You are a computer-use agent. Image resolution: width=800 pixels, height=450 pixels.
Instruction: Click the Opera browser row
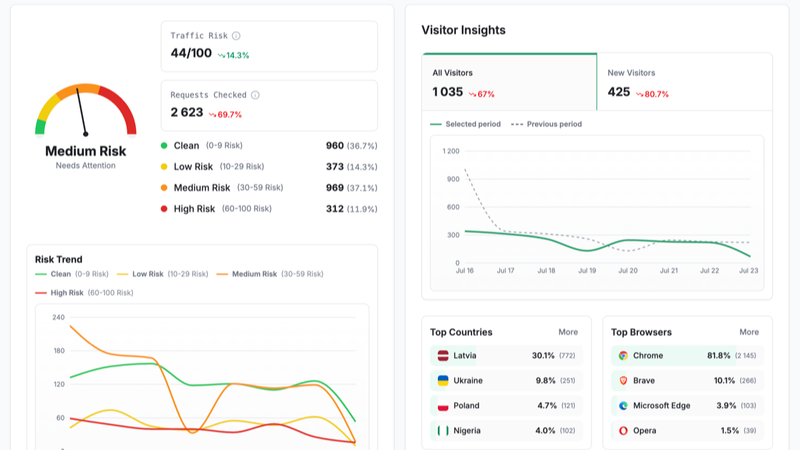pyautogui.click(x=687, y=431)
